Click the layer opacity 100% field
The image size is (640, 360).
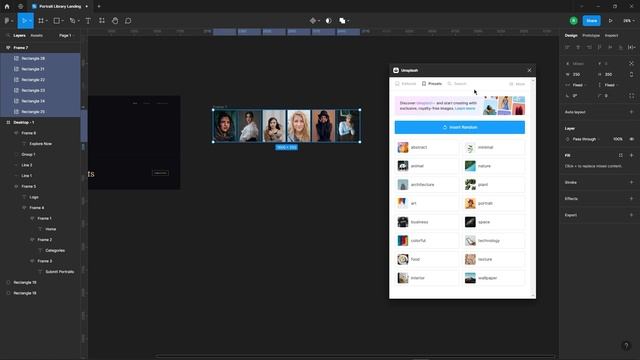pyautogui.click(x=618, y=139)
